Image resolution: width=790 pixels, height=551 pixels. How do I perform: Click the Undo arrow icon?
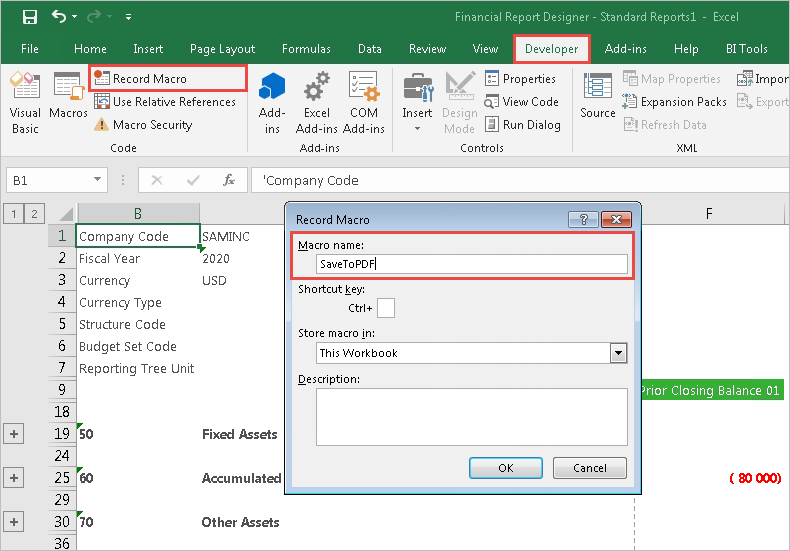tap(58, 17)
